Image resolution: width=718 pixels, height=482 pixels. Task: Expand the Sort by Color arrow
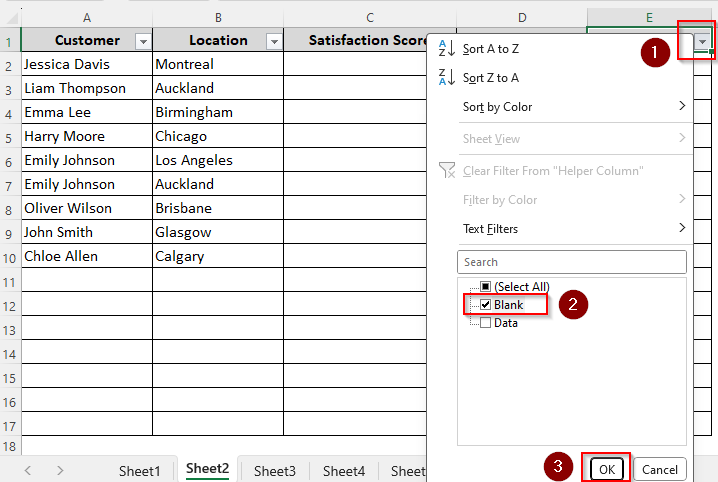click(682, 106)
